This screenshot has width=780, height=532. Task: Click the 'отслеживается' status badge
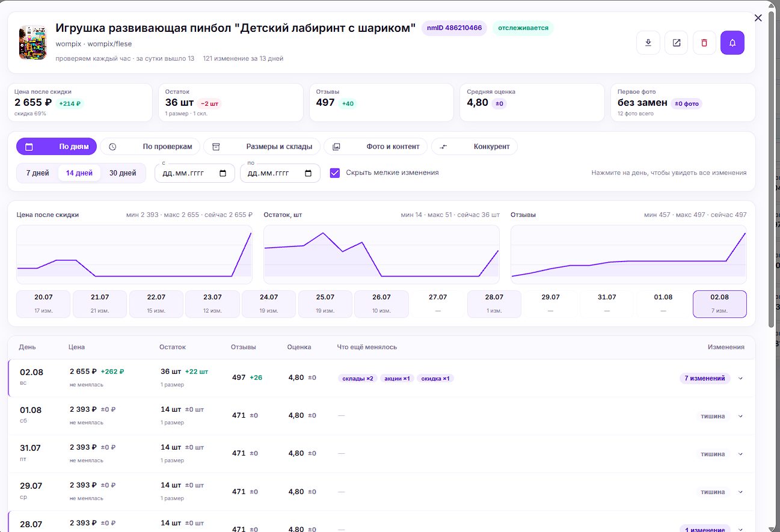coord(523,28)
